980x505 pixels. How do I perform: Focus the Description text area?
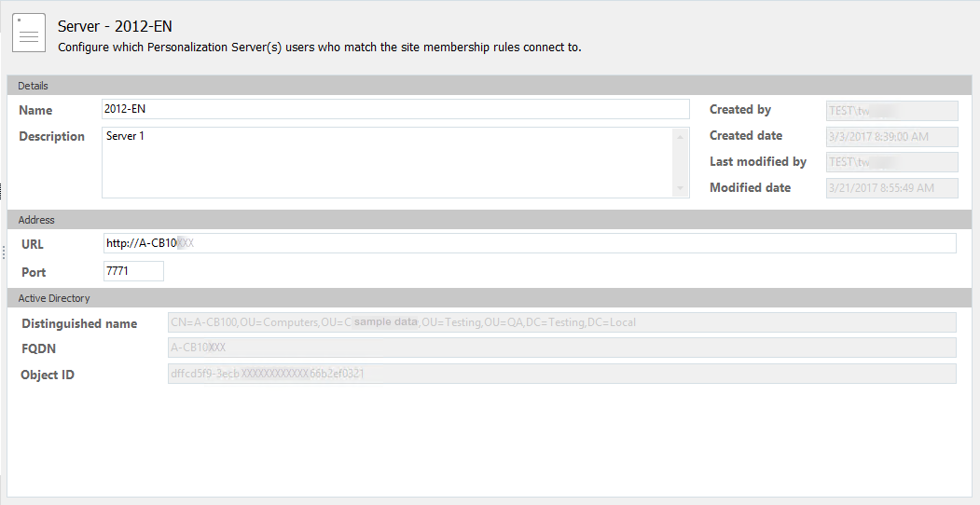[388, 162]
